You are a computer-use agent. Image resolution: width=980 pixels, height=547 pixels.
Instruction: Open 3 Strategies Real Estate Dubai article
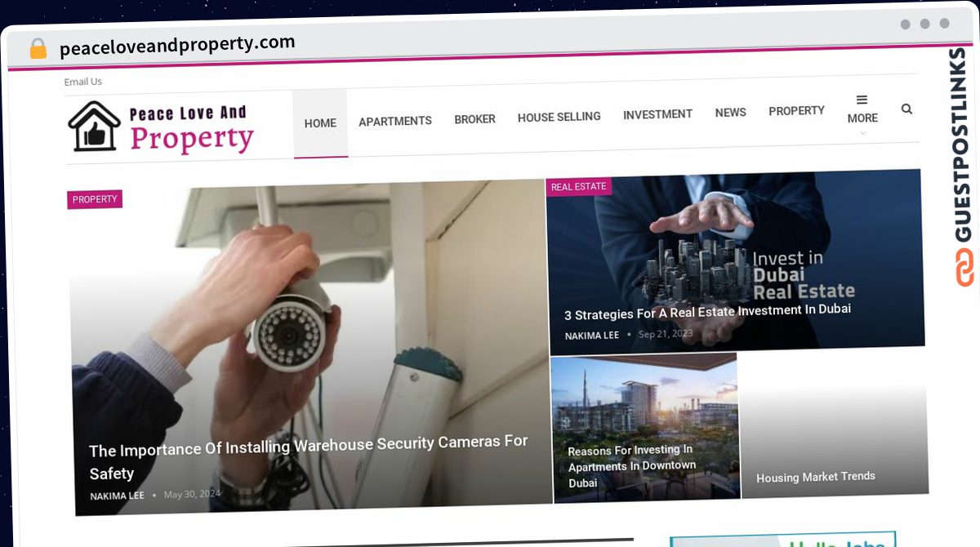tap(707, 312)
